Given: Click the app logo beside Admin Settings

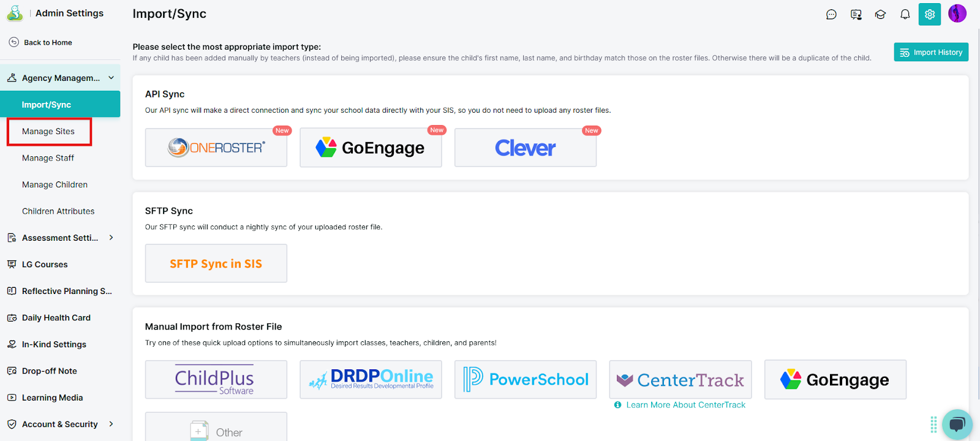Looking at the screenshot, I should click(x=15, y=13).
